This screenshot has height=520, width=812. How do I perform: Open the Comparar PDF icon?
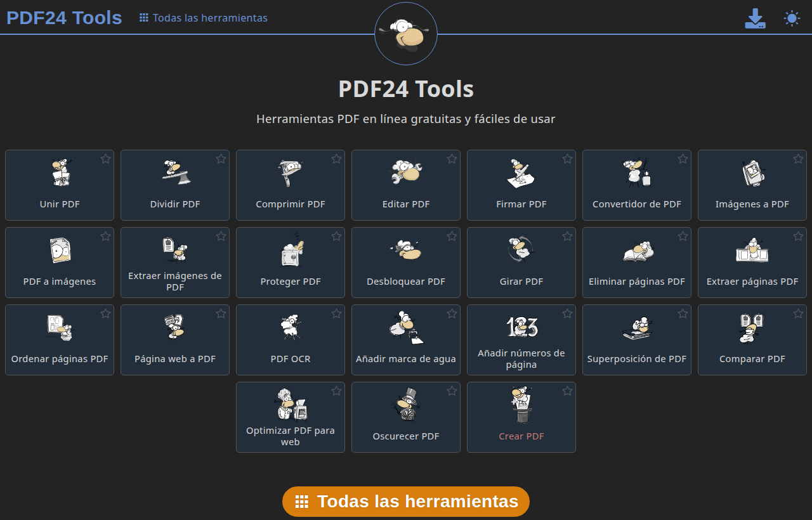(x=752, y=327)
